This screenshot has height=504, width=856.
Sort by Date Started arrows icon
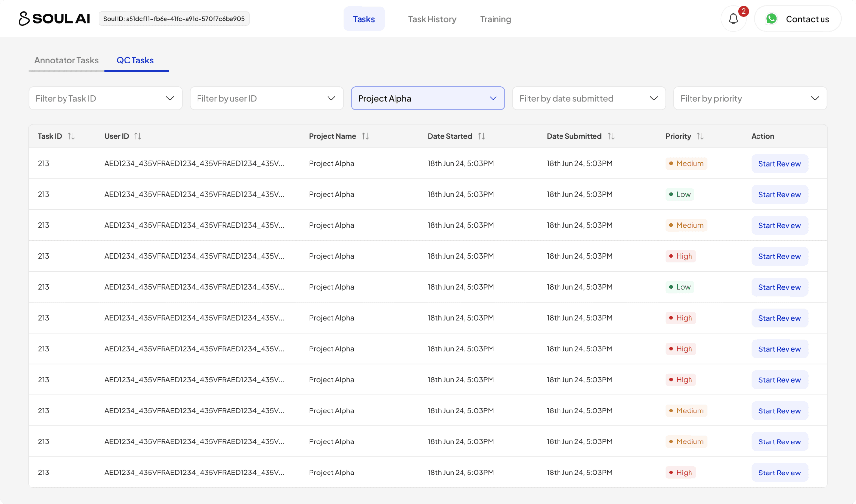482,136
